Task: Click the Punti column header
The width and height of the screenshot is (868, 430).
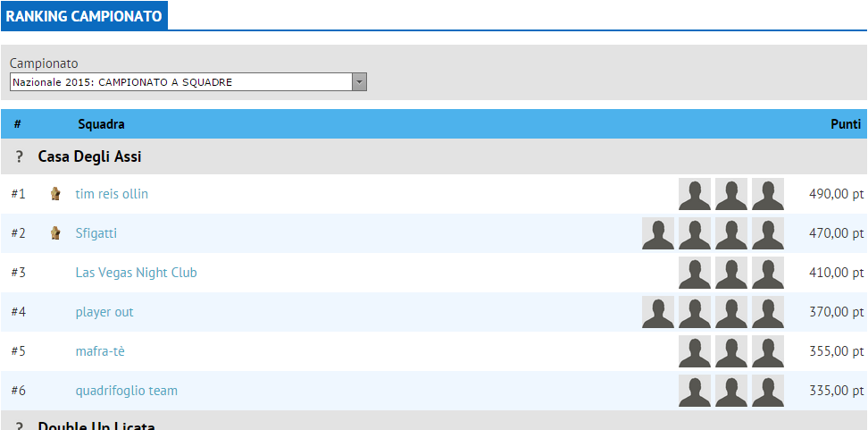Action: pyautogui.click(x=845, y=124)
